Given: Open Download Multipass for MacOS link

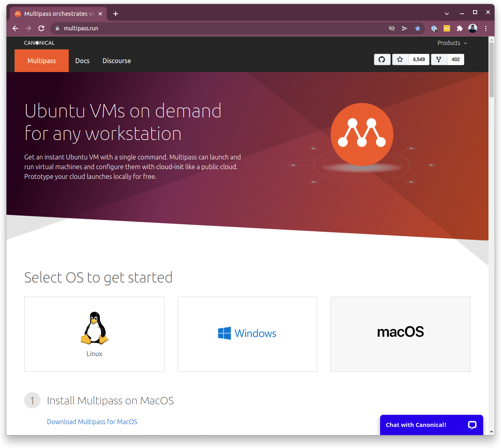Looking at the screenshot, I should (92, 422).
